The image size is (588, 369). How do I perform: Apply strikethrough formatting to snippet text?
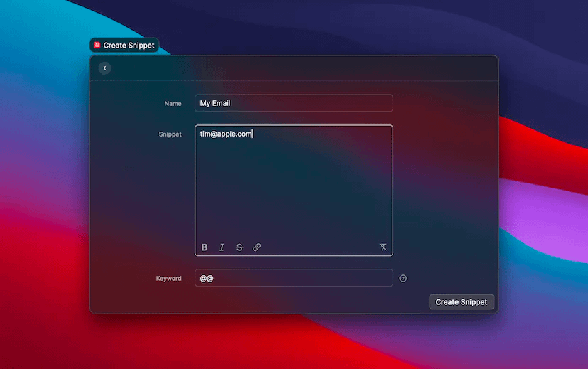(239, 247)
